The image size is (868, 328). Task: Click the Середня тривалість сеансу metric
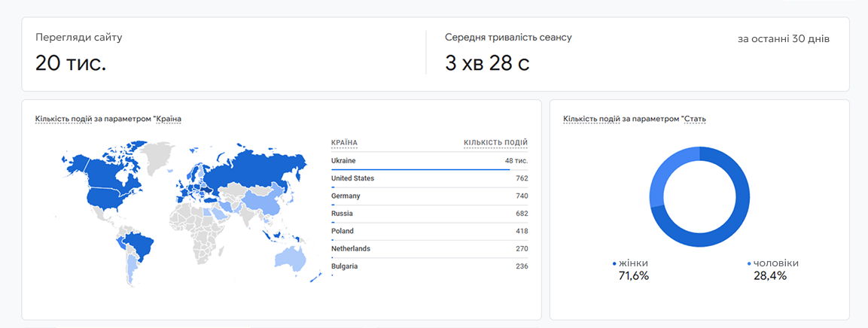coord(508,38)
